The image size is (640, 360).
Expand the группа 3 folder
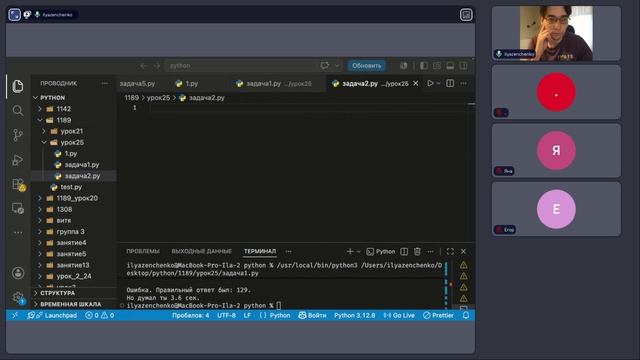70,231
